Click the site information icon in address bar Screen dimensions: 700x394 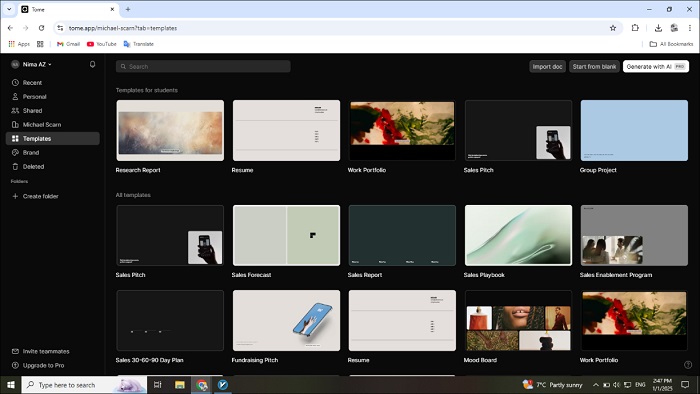(x=60, y=28)
